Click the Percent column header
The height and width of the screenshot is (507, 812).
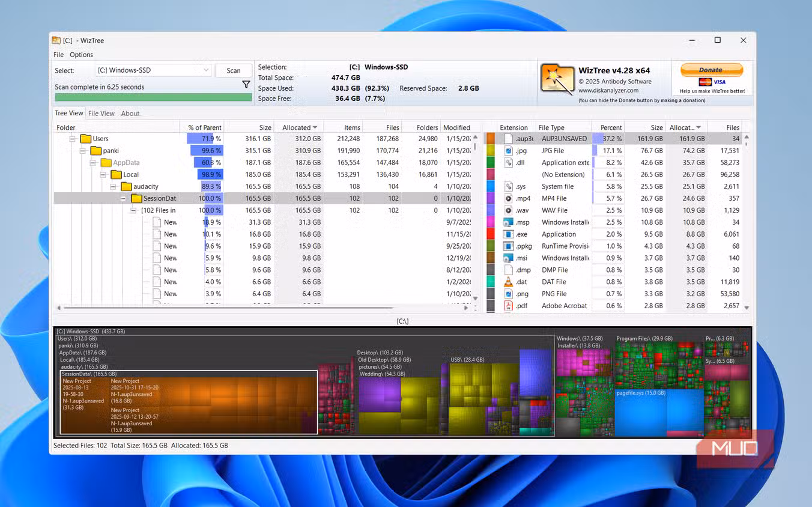coord(608,127)
